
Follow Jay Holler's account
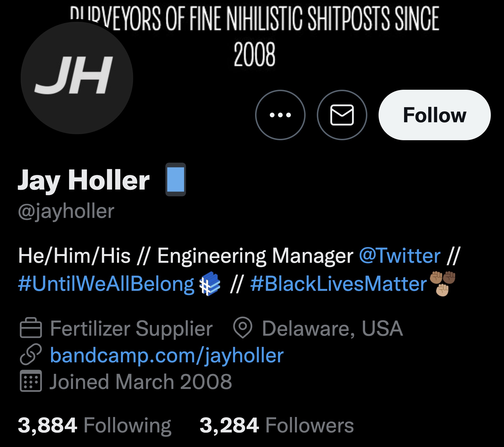pos(434,115)
